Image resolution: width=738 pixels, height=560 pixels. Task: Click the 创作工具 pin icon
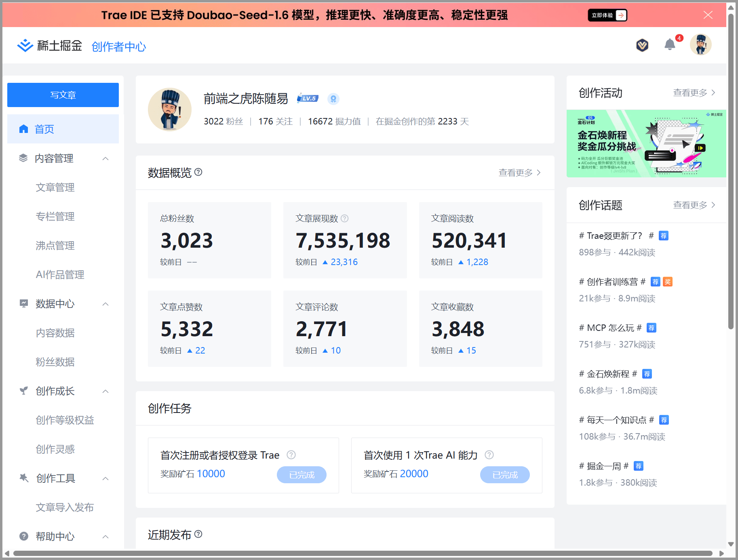pos(24,478)
